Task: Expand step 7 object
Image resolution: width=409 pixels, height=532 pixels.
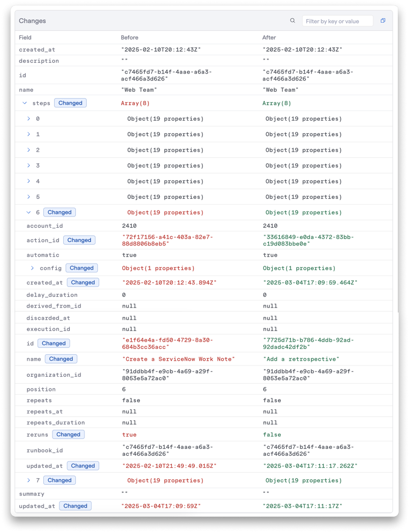Action: click(x=29, y=480)
